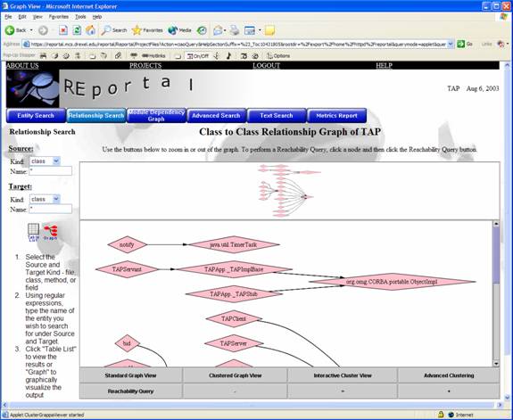513x420 pixels.
Task: Click the Table List icon
Action: (33, 232)
